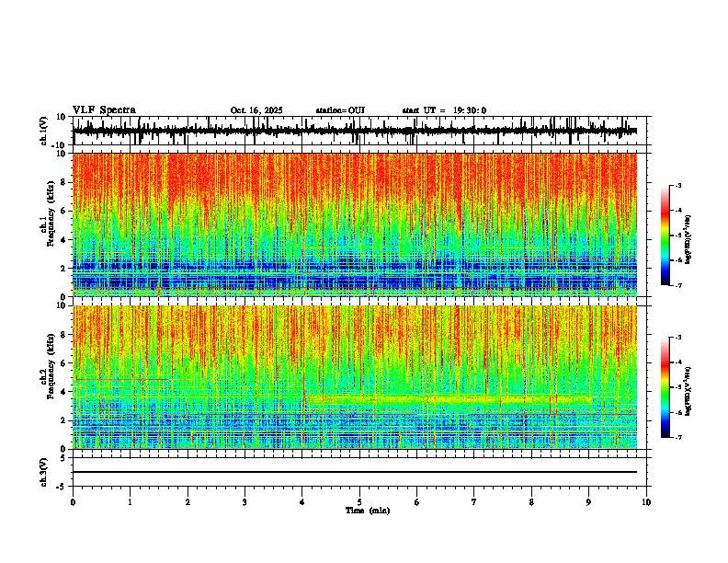
Task: Click the "ch.1(V)" waveform axis label
Action: pyautogui.click(x=44, y=131)
